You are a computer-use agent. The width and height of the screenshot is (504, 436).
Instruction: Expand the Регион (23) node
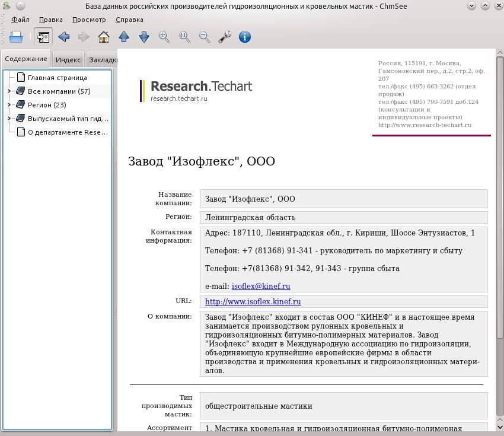[x=9, y=105]
